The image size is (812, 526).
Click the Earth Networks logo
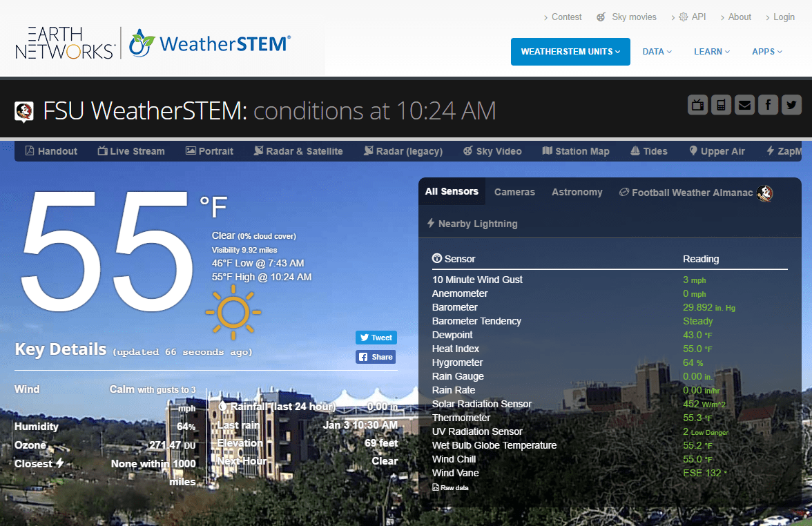(64, 43)
